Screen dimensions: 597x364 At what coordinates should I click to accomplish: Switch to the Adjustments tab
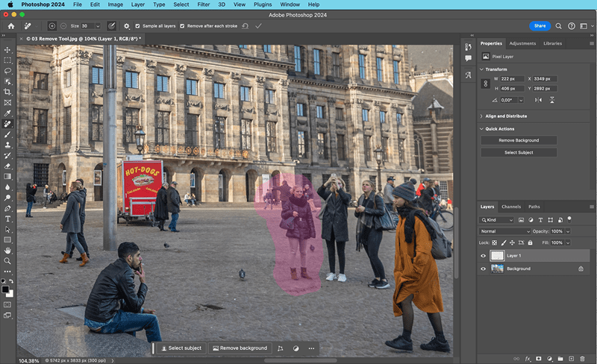pyautogui.click(x=522, y=43)
